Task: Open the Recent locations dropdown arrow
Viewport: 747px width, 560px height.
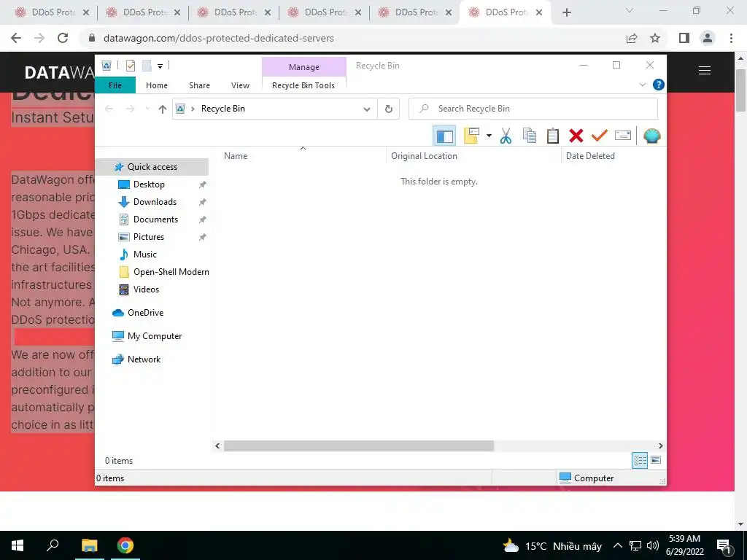Action: 147,109
